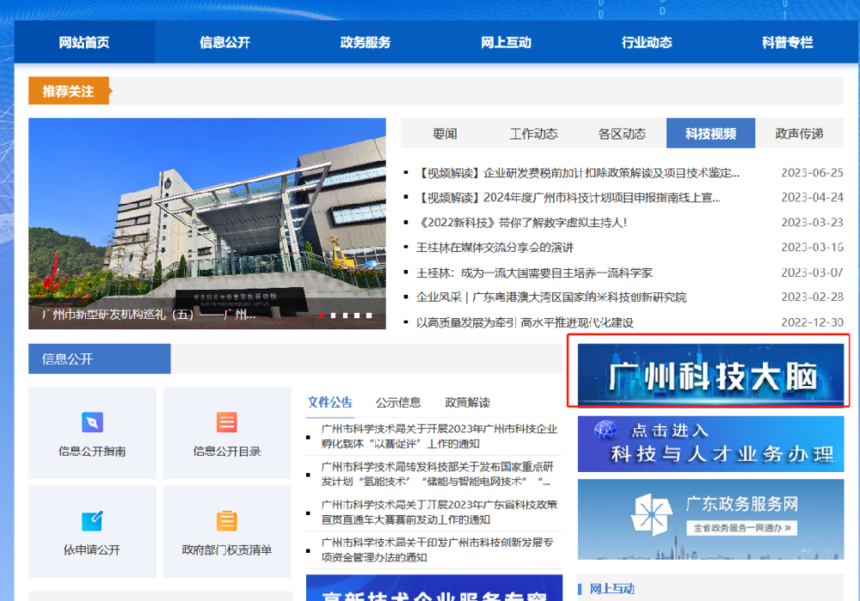860x601 pixels.
Task: Click the 信息公开目录 orange list icon
Action: (x=227, y=422)
